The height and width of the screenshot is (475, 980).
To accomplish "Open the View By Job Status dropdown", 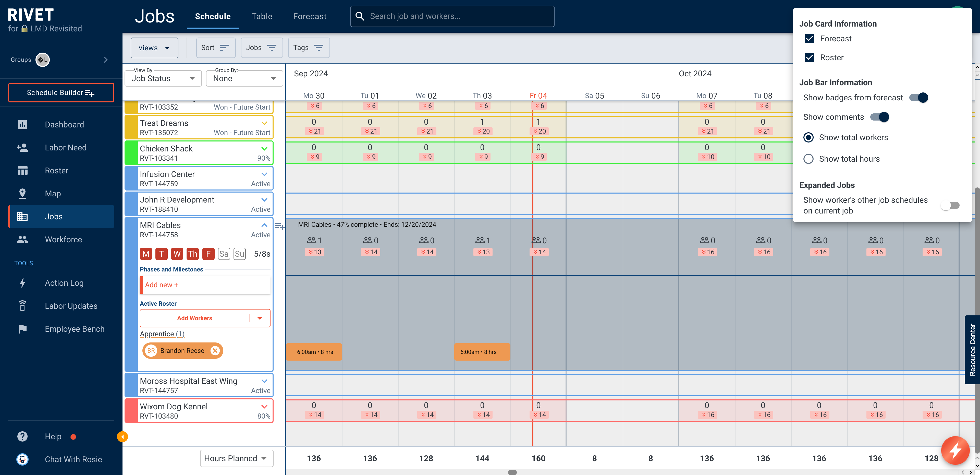I will 163,78.
